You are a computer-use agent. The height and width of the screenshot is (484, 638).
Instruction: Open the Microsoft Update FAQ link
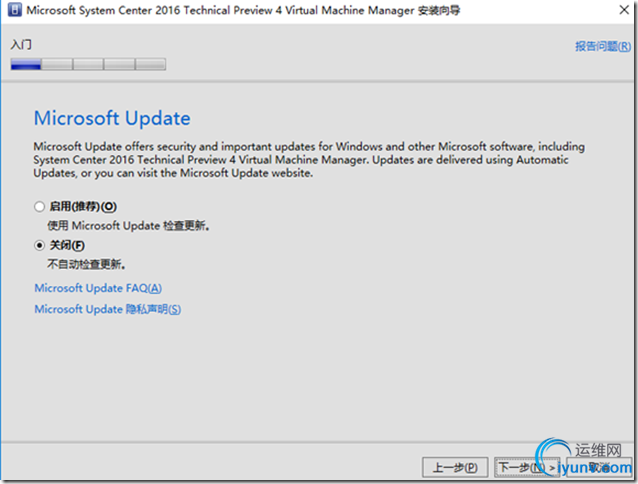point(98,288)
